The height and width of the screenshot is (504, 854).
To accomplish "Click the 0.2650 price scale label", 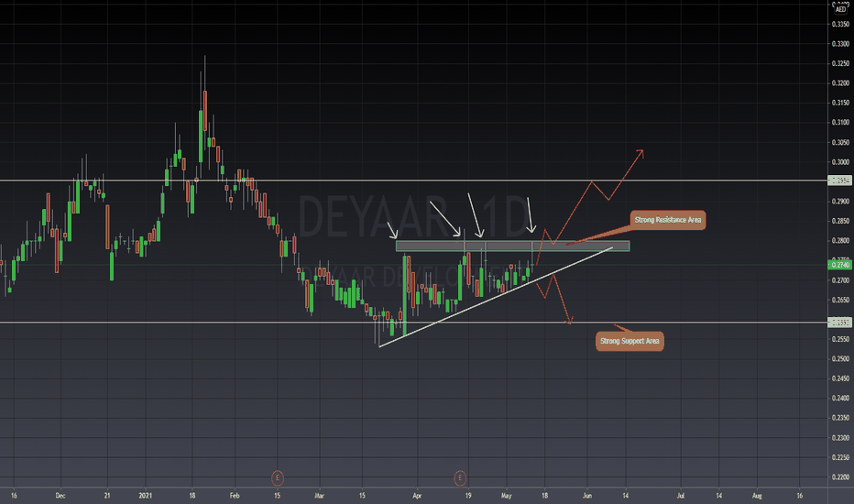I will click(x=840, y=301).
